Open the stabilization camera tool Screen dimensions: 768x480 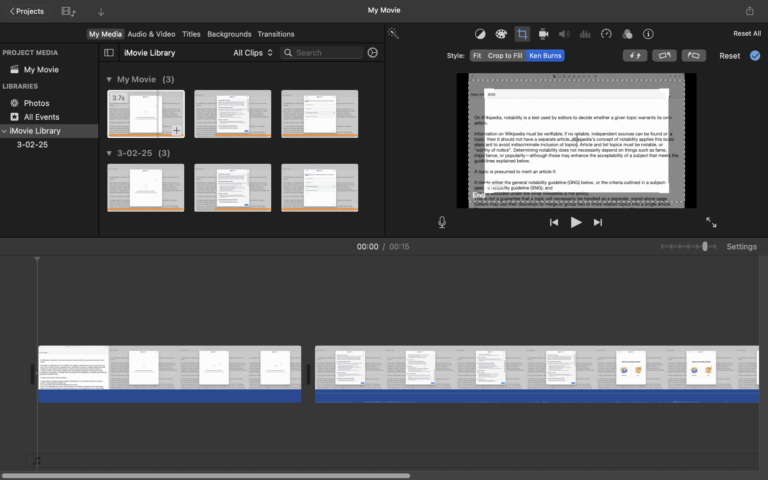(x=543, y=33)
